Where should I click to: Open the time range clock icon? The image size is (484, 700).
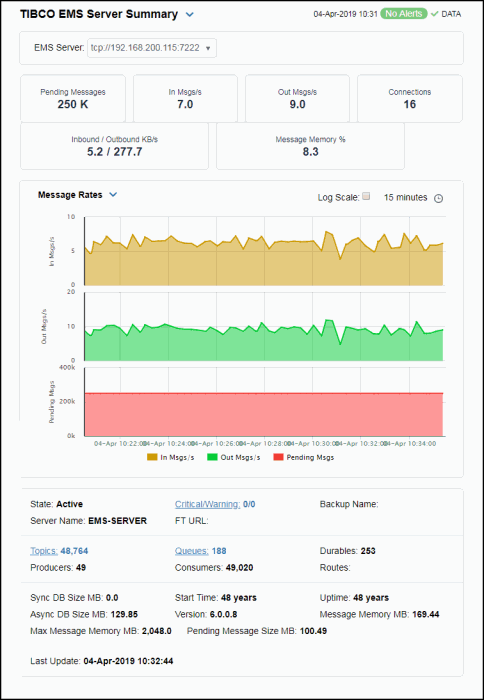click(x=438, y=199)
